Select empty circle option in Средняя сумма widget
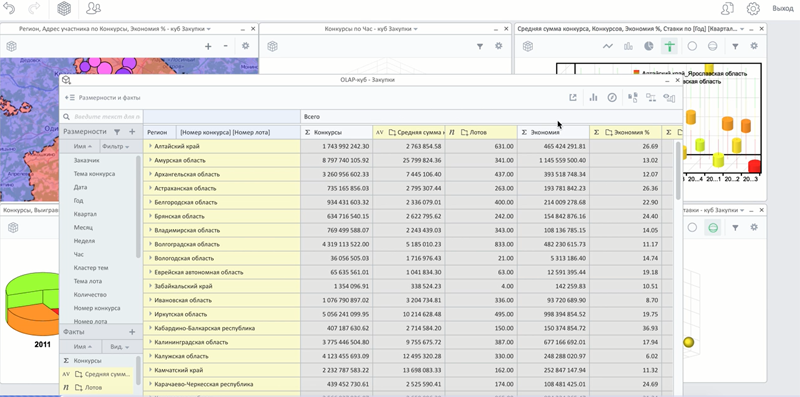 692,46
